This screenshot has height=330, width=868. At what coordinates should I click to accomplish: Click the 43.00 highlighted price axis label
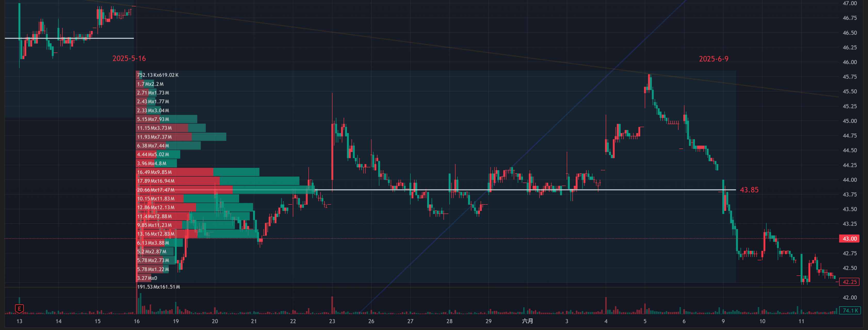(x=849, y=239)
